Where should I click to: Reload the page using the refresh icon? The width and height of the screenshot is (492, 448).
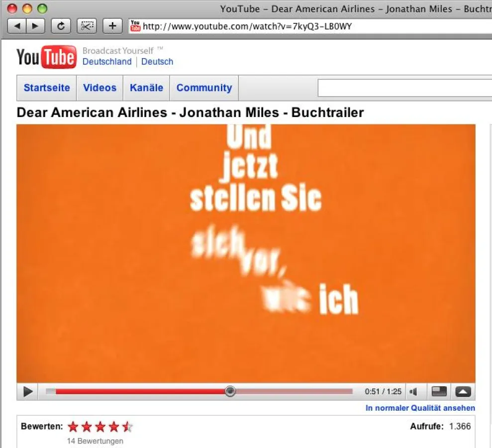(x=61, y=26)
